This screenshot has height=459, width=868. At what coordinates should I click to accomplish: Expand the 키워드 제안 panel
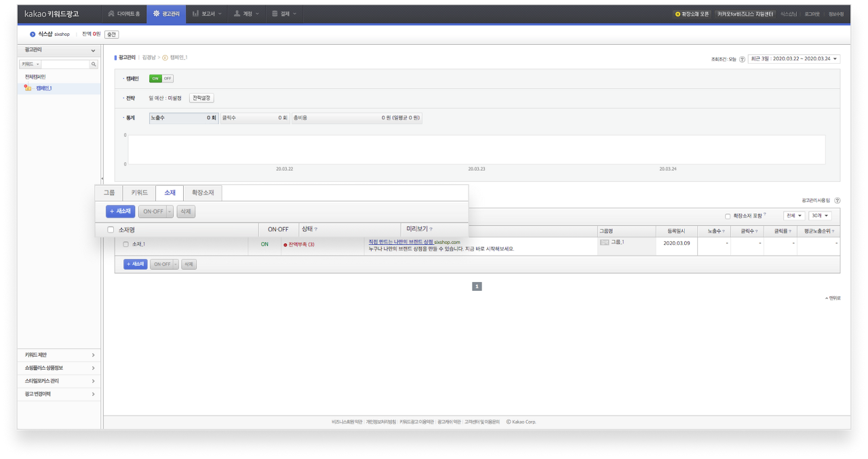click(59, 355)
